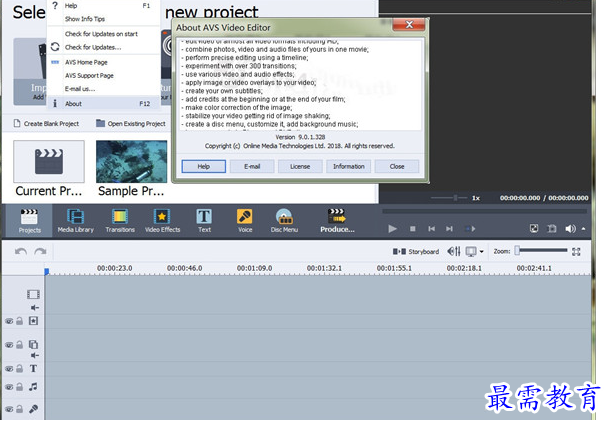Open AVS Home Page menu item
Image resolution: width=609 pixels, height=429 pixels.
click(x=103, y=63)
